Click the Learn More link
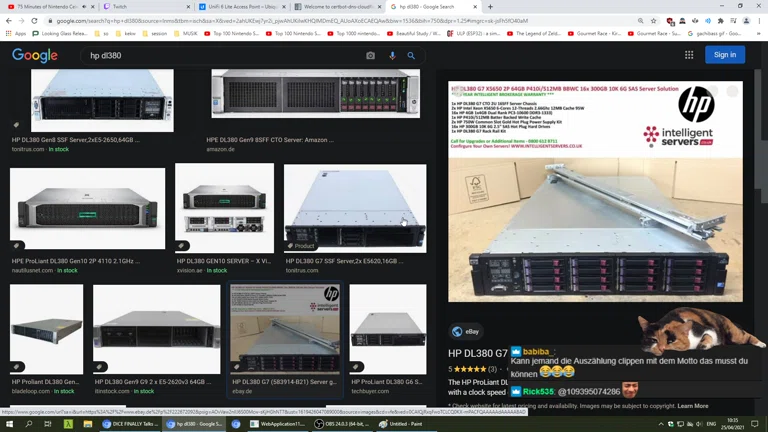 692,406
